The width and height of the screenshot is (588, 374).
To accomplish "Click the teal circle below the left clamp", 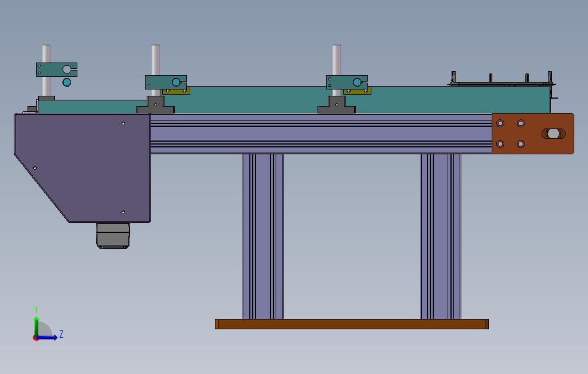I will (x=66, y=82).
